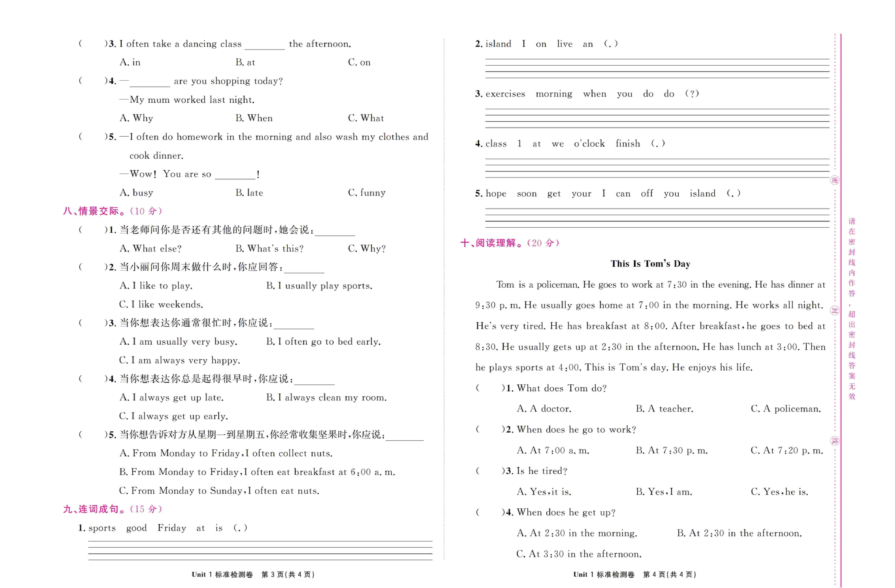895x588 pixels.
Task: Click option 'C. What' under question 4
Action: pyautogui.click(x=366, y=118)
